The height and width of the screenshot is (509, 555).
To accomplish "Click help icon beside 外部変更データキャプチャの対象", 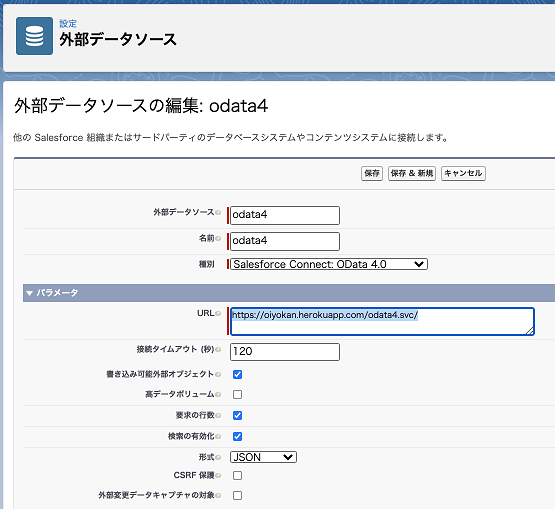I will coord(218,495).
